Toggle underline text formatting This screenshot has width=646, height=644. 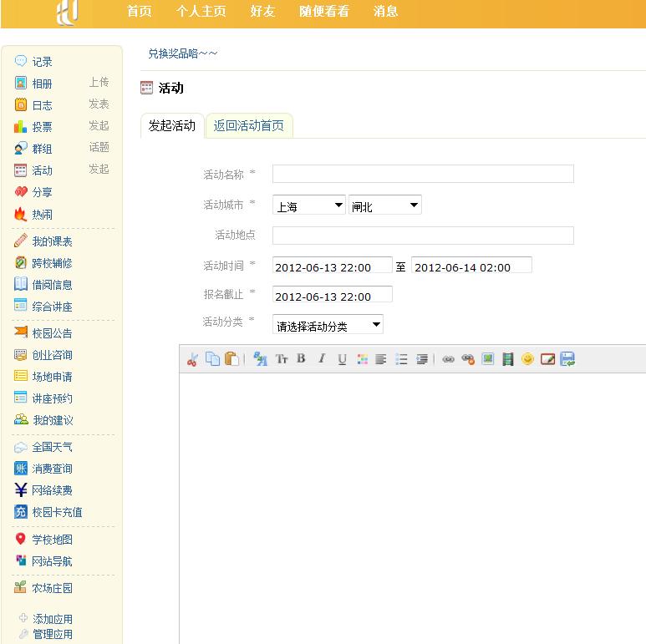click(342, 359)
